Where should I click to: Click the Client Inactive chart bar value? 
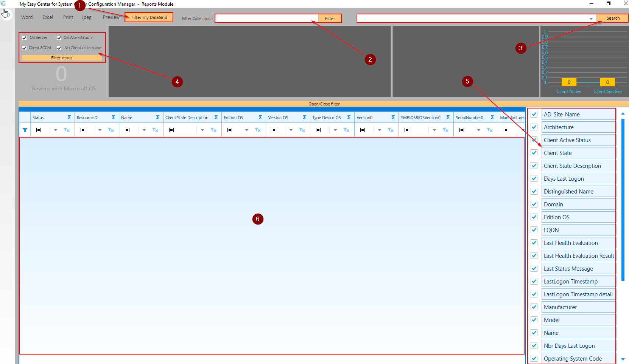click(607, 82)
